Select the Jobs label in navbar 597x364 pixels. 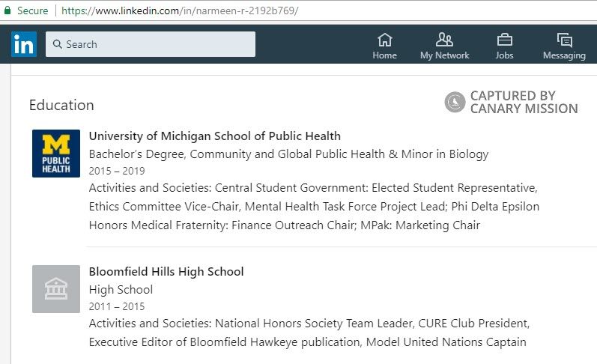pos(504,55)
